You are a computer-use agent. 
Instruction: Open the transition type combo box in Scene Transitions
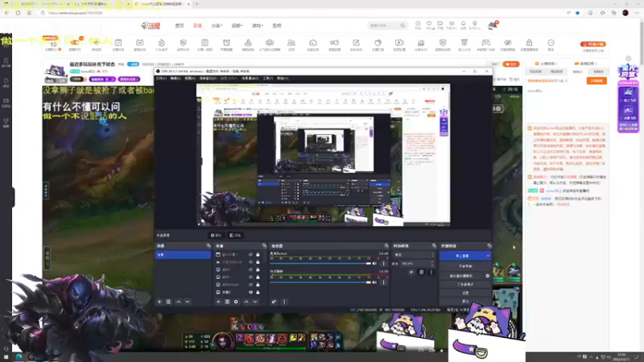click(414, 255)
